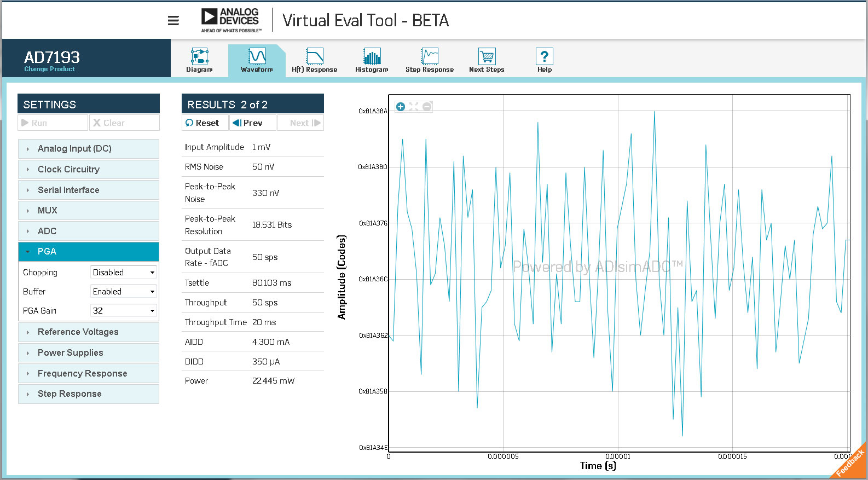868x480 pixels.
Task: Select the H(f) Response icon
Action: [315, 56]
